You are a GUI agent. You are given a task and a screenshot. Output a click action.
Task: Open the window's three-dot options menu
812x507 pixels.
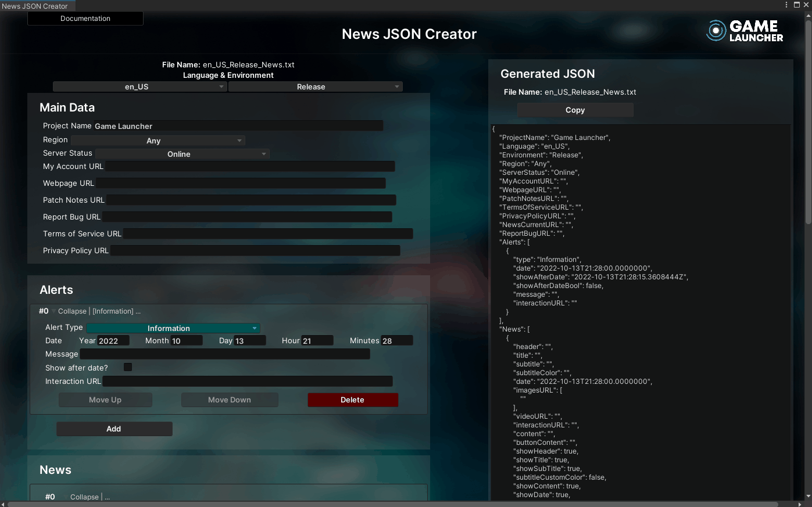(786, 5)
